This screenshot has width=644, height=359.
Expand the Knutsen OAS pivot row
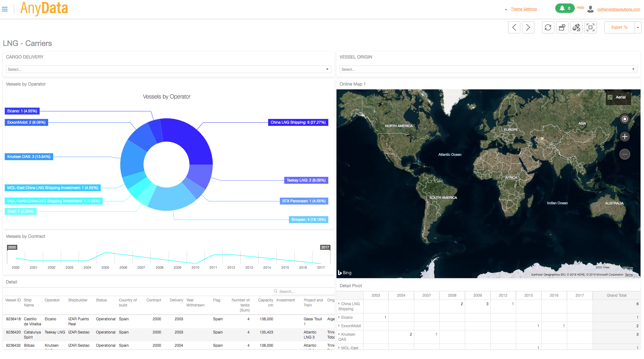(x=339, y=334)
